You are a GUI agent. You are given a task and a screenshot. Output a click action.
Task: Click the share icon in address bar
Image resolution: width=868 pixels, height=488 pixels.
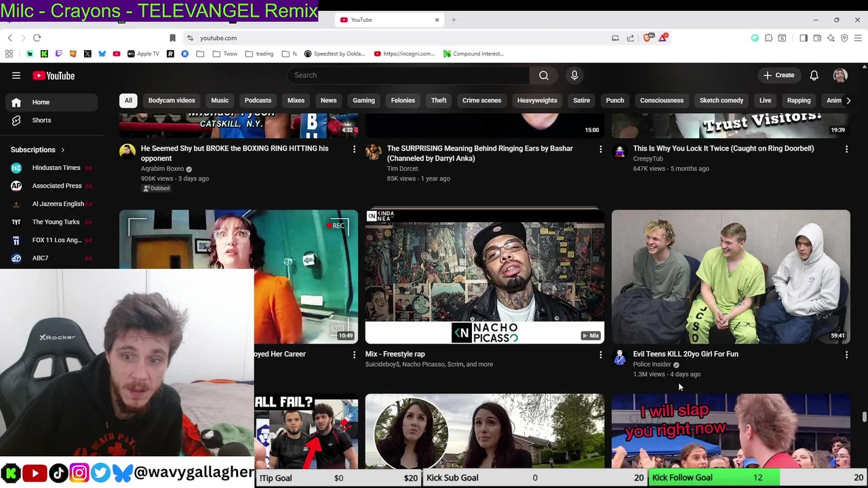(x=630, y=38)
